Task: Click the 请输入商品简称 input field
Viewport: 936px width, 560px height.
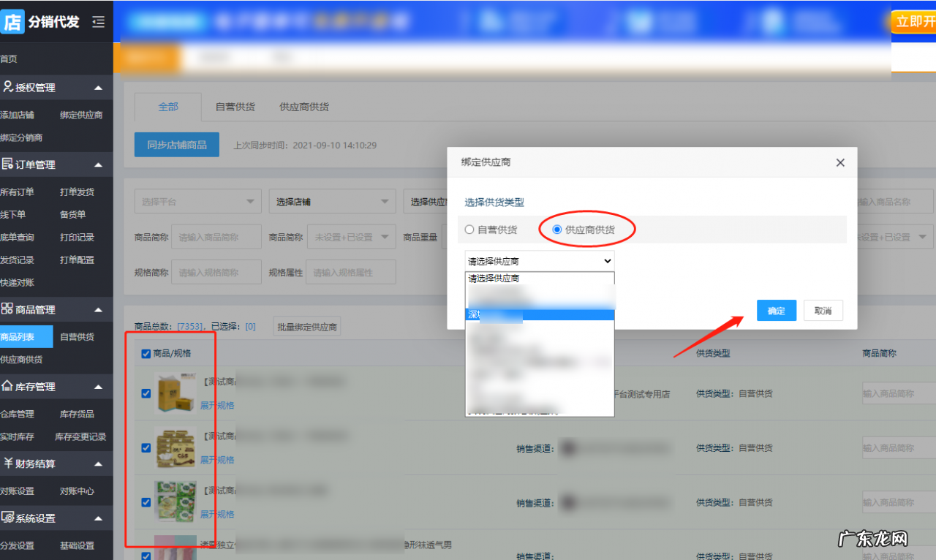Action: 216,236
